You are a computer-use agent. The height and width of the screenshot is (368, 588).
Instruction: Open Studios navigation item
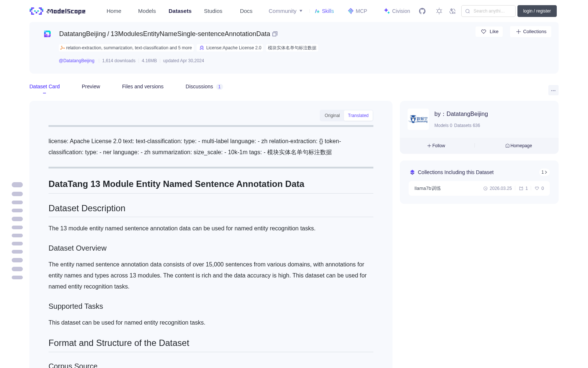[213, 11]
